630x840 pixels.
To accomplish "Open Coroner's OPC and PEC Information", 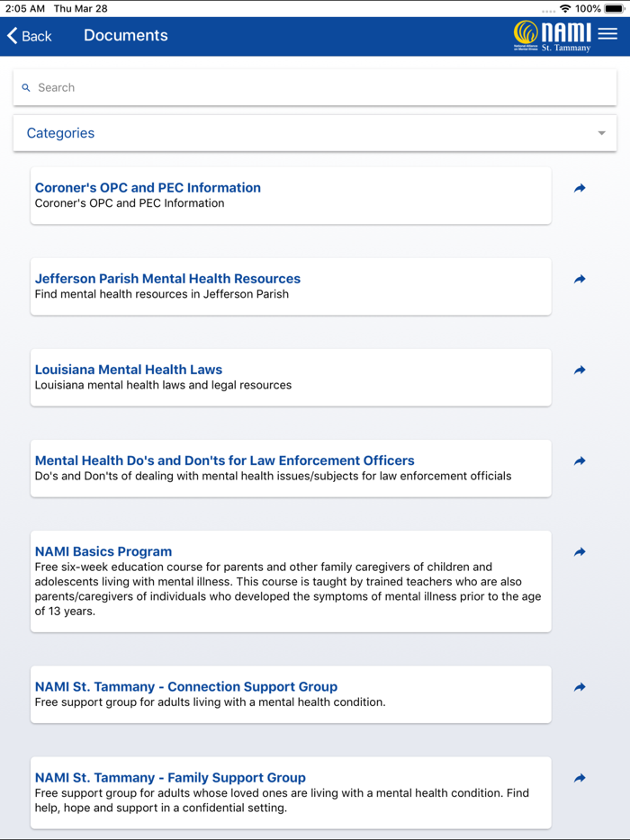I will [x=291, y=195].
